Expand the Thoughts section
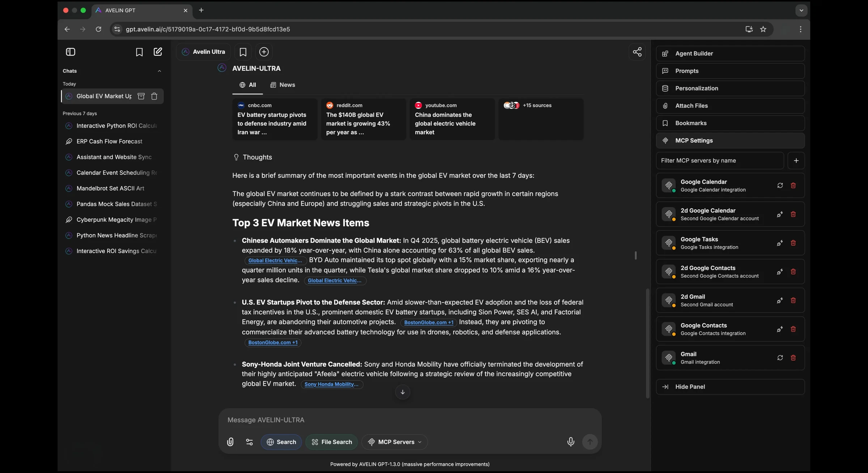 253,158
